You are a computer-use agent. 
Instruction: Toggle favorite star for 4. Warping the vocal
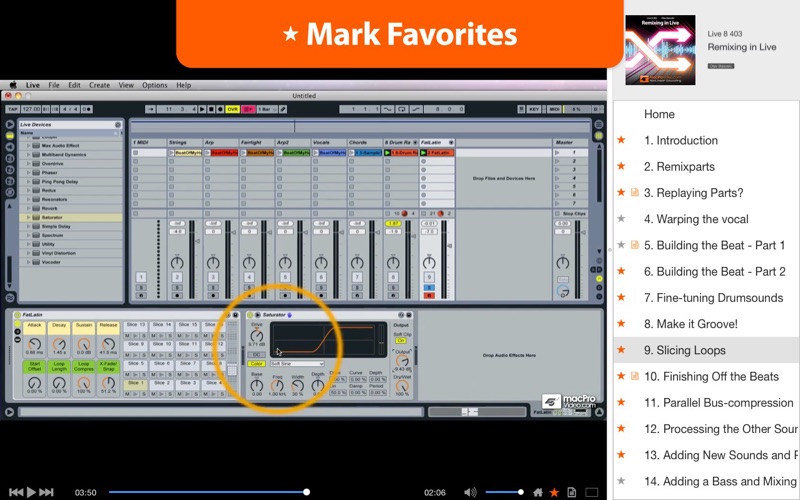pyautogui.click(x=621, y=219)
